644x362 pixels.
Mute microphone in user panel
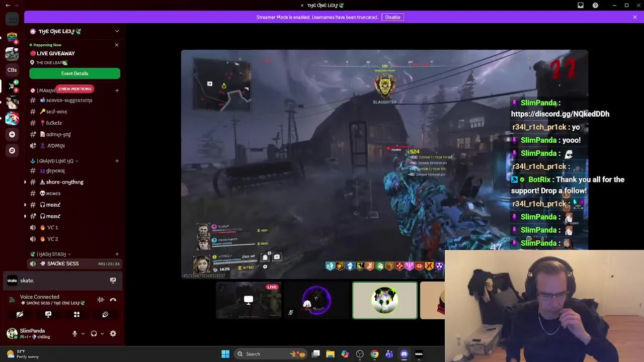(x=74, y=333)
